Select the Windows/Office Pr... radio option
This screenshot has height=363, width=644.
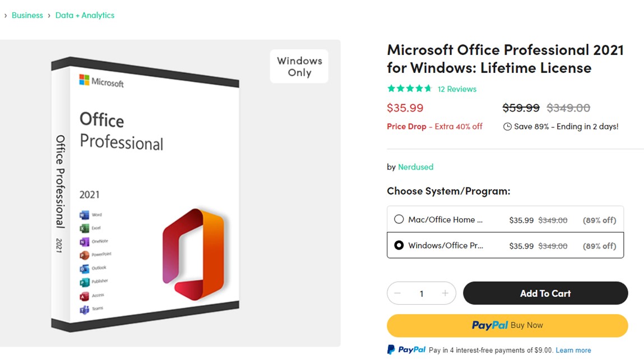[399, 245]
